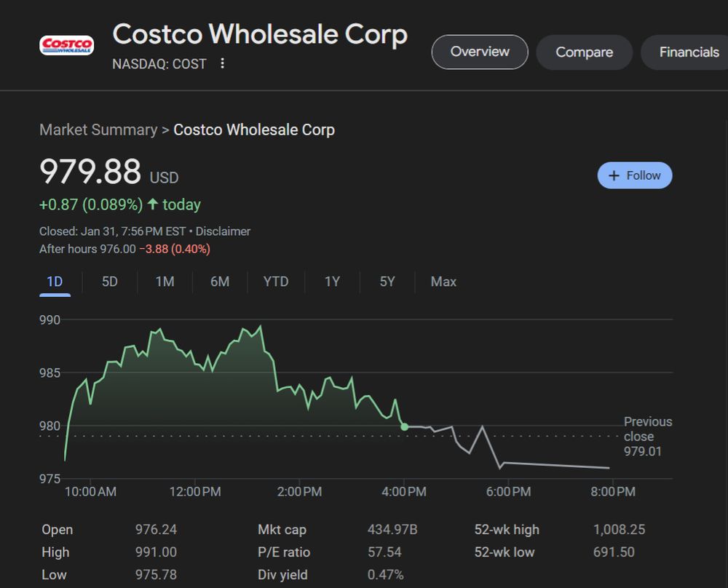Open the Disclaimer link
The image size is (728, 588).
click(x=223, y=231)
